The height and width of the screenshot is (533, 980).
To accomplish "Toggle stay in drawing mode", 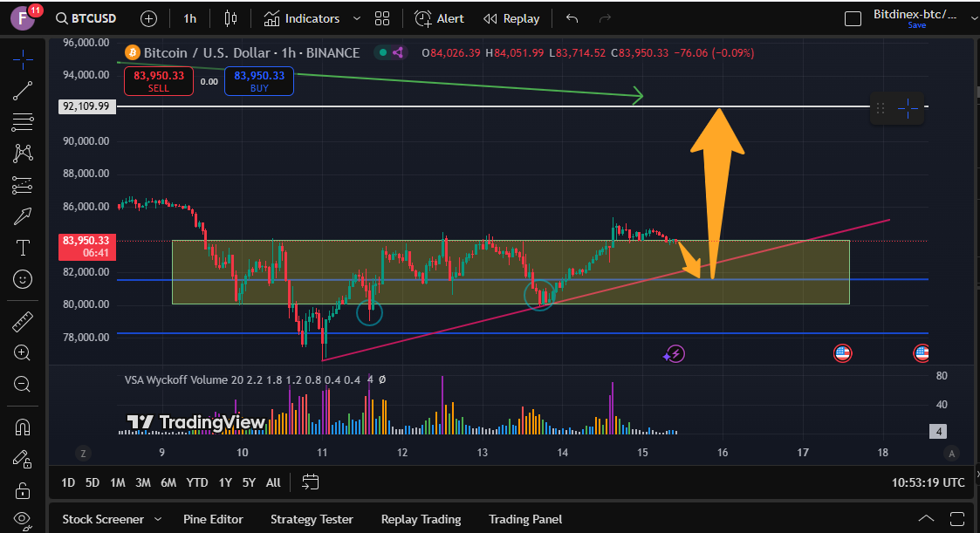I will coord(23,459).
